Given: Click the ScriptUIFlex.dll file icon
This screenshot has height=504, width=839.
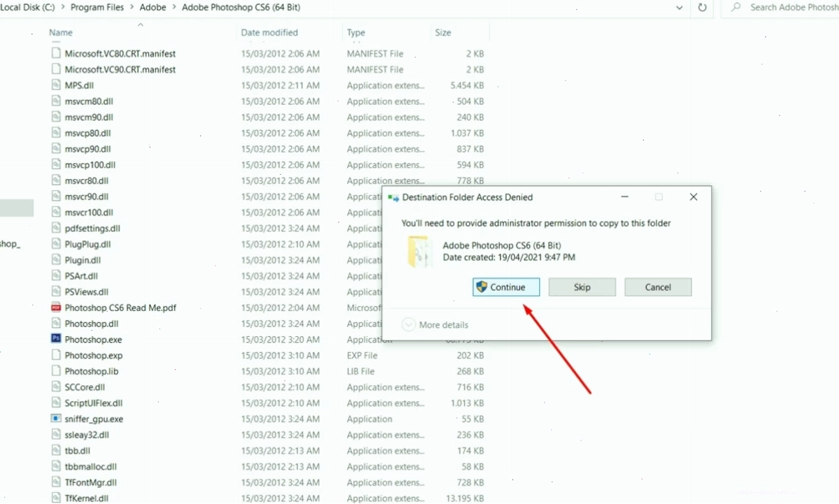Looking at the screenshot, I should [56, 403].
